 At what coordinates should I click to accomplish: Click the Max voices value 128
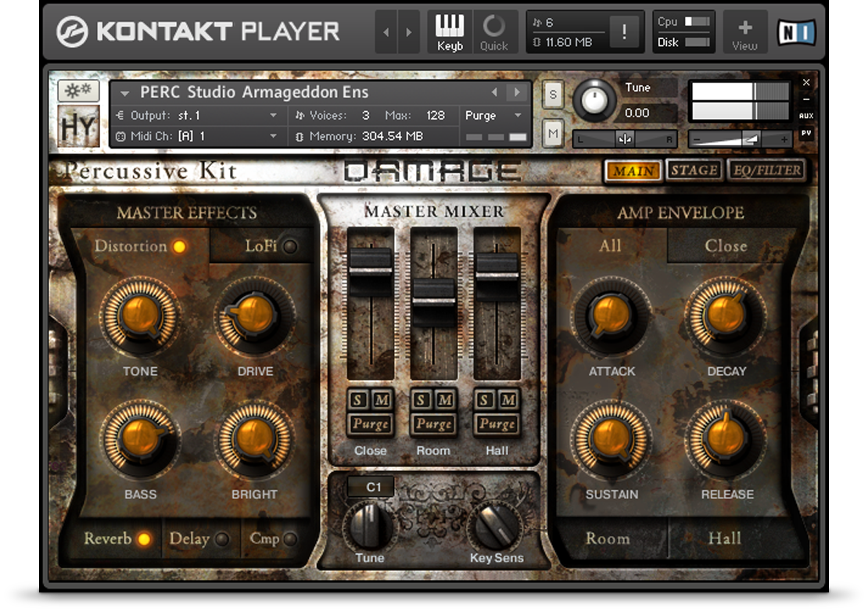pyautogui.click(x=436, y=115)
